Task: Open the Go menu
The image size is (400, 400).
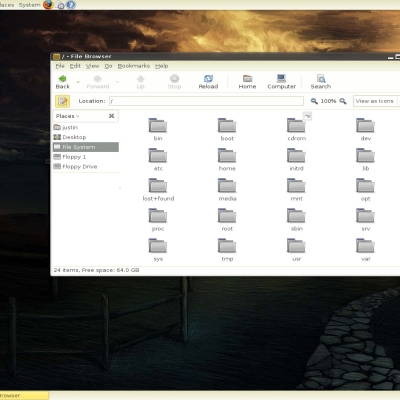Action: (108, 66)
